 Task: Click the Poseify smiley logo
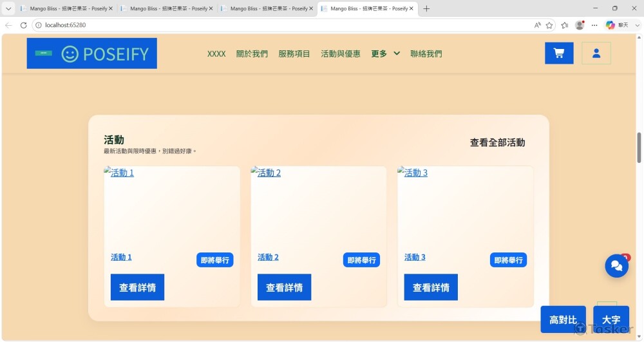[91, 53]
